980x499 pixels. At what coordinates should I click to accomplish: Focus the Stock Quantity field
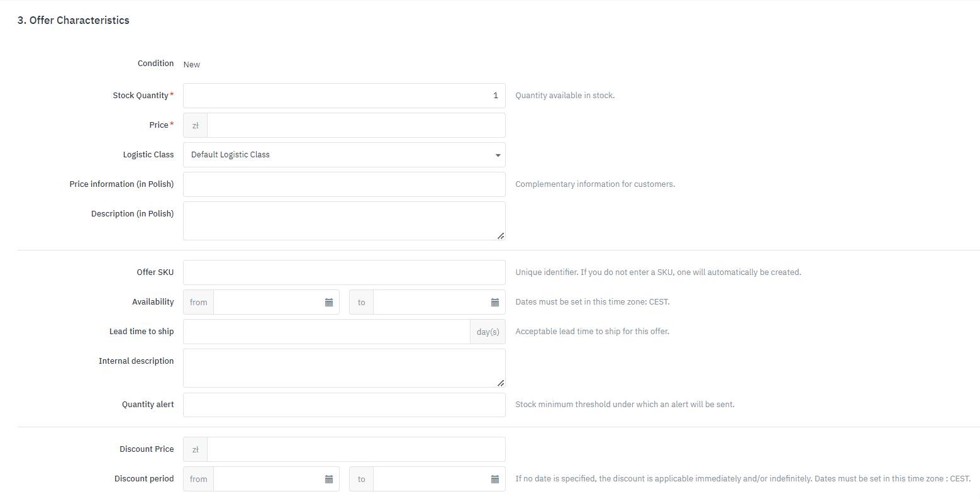click(343, 96)
